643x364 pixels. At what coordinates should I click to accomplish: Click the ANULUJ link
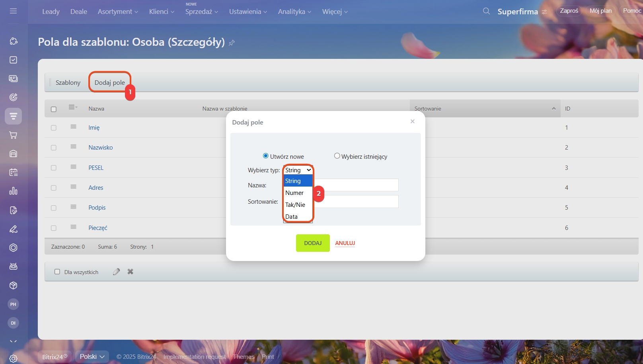(x=345, y=243)
